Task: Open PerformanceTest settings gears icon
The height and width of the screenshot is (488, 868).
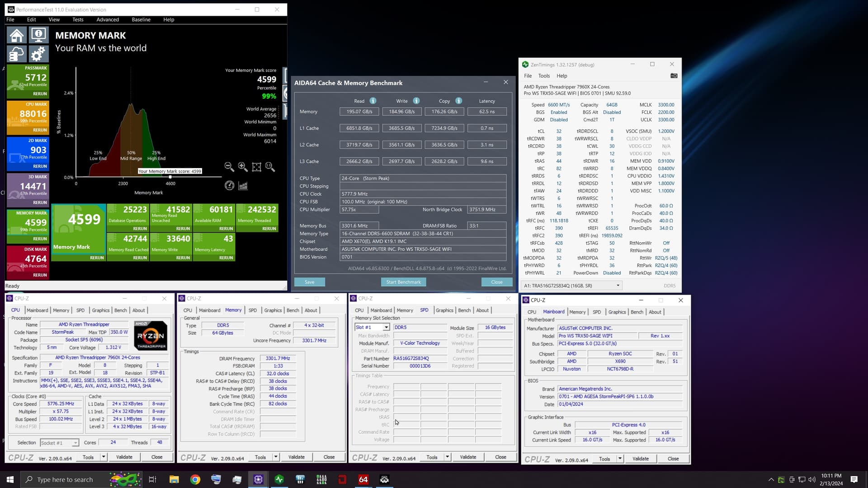Action: pos(39,54)
